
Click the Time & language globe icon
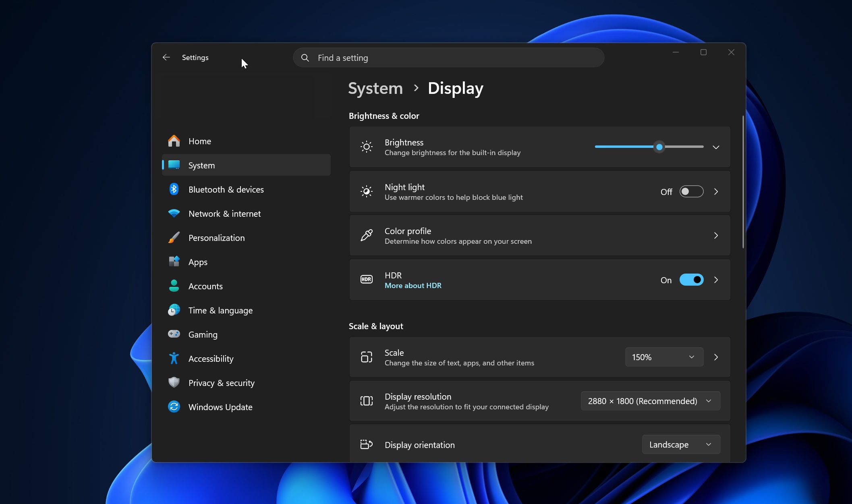(x=174, y=310)
